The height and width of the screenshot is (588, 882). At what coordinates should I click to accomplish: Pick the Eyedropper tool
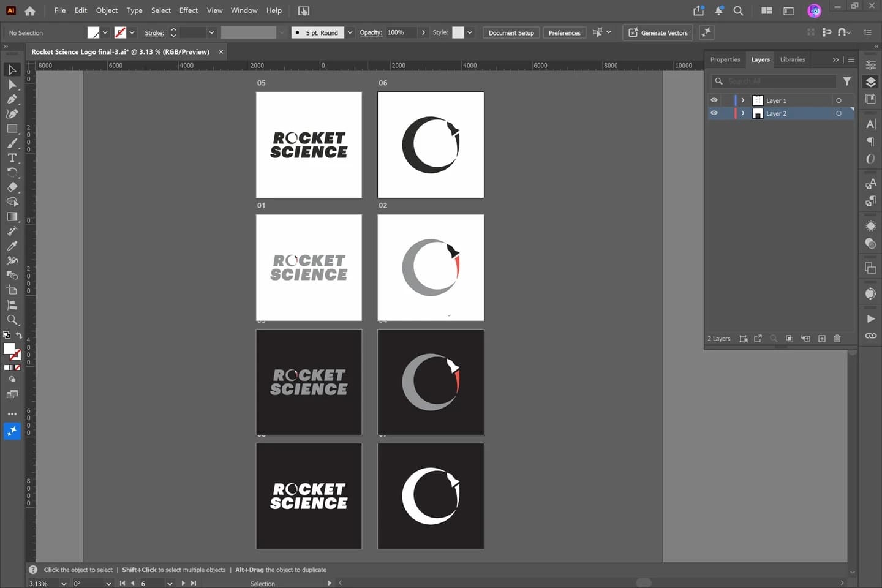[x=12, y=246]
